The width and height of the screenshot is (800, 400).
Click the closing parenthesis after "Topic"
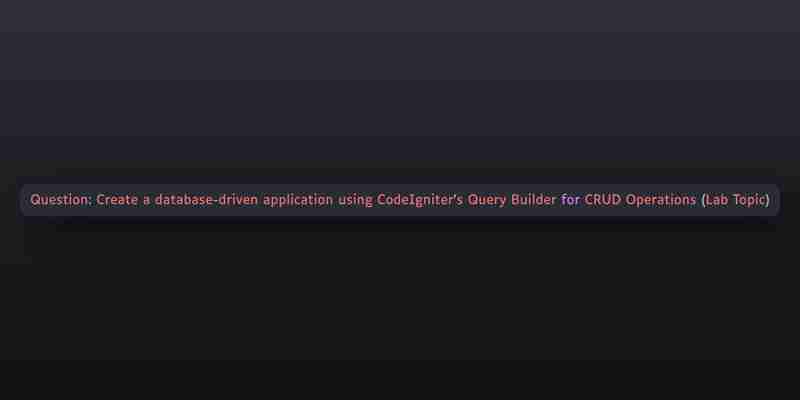[767, 200]
